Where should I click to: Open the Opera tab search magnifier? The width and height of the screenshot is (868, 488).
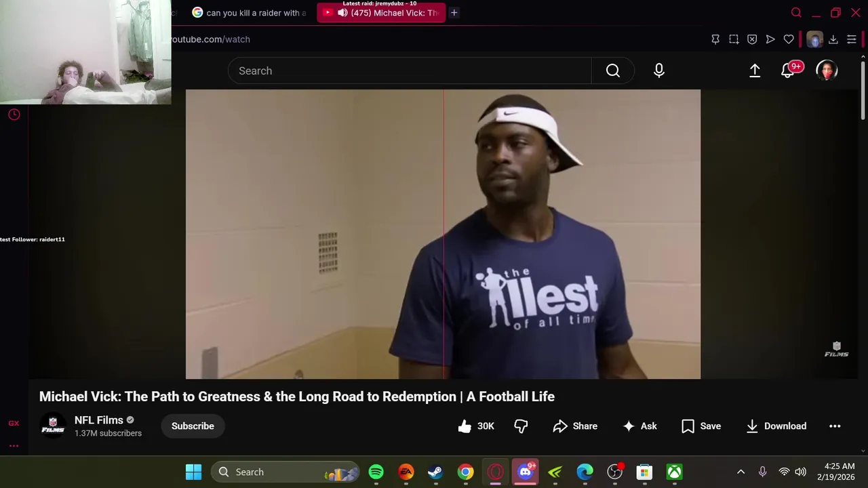(796, 12)
